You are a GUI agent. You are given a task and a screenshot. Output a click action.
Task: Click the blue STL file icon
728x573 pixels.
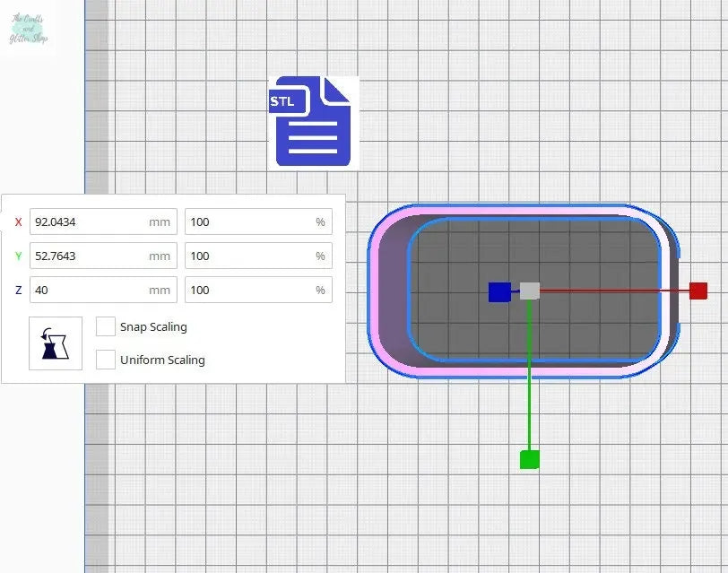[313, 123]
